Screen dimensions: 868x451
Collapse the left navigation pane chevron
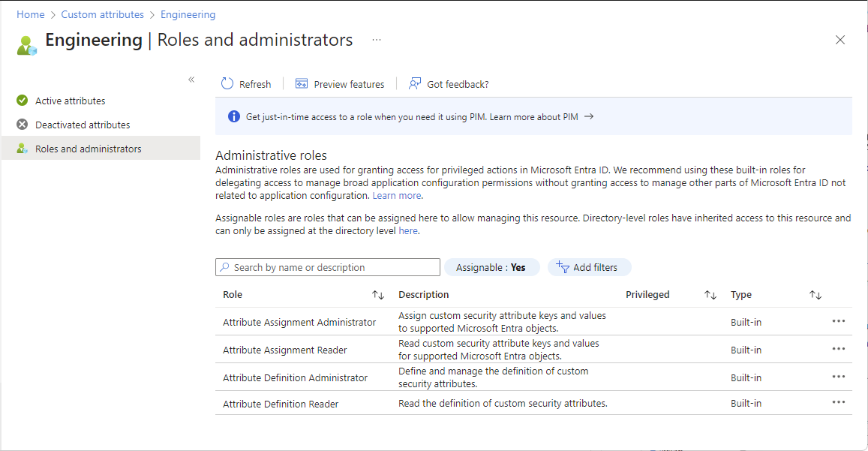(191, 80)
